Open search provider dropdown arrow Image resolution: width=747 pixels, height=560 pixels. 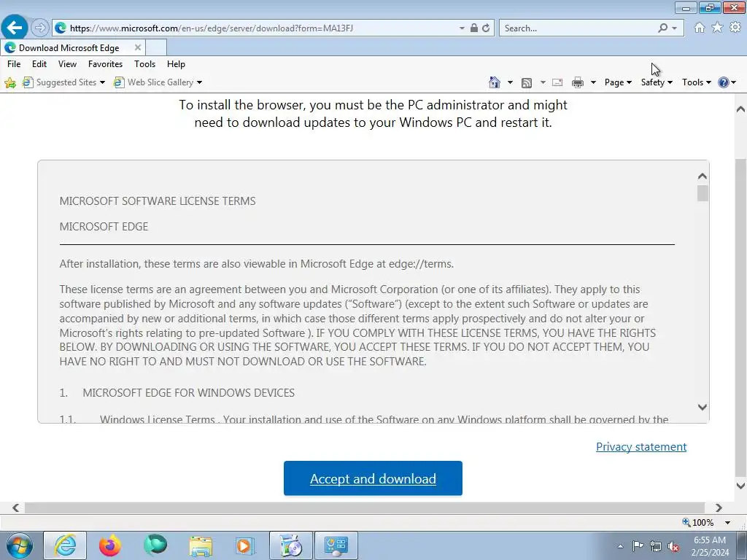click(674, 28)
